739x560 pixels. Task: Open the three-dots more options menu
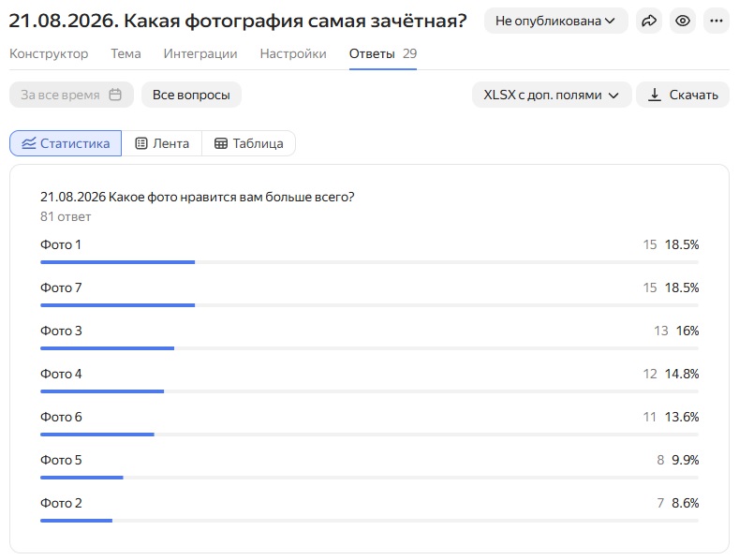717,21
